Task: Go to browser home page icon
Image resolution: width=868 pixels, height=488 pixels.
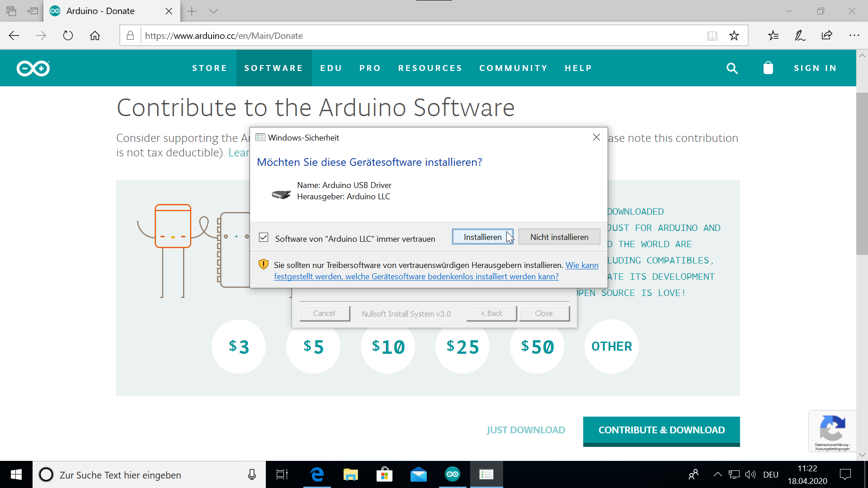Action: pos(95,36)
